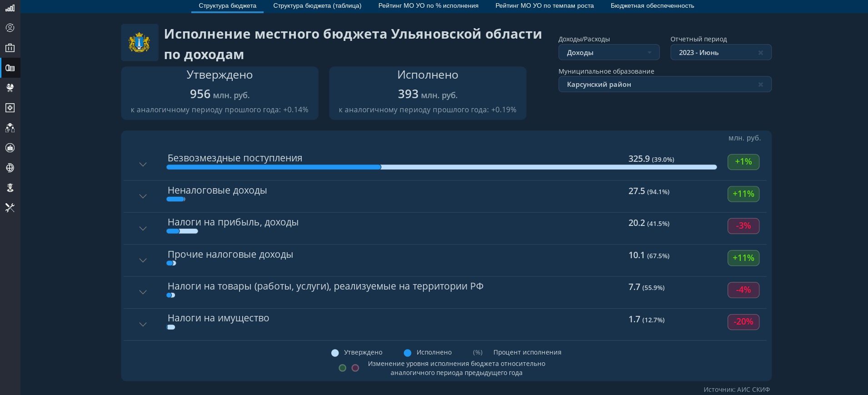Screen dimensions: 868x395
Task: Select the budget coins icon in sidebar
Action: tap(10, 68)
